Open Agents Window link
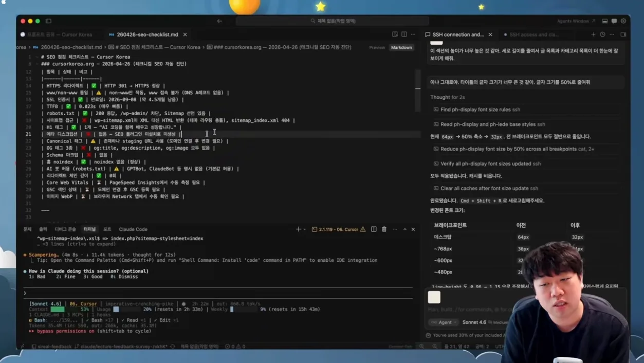This screenshot has height=363, width=644. tap(576, 21)
